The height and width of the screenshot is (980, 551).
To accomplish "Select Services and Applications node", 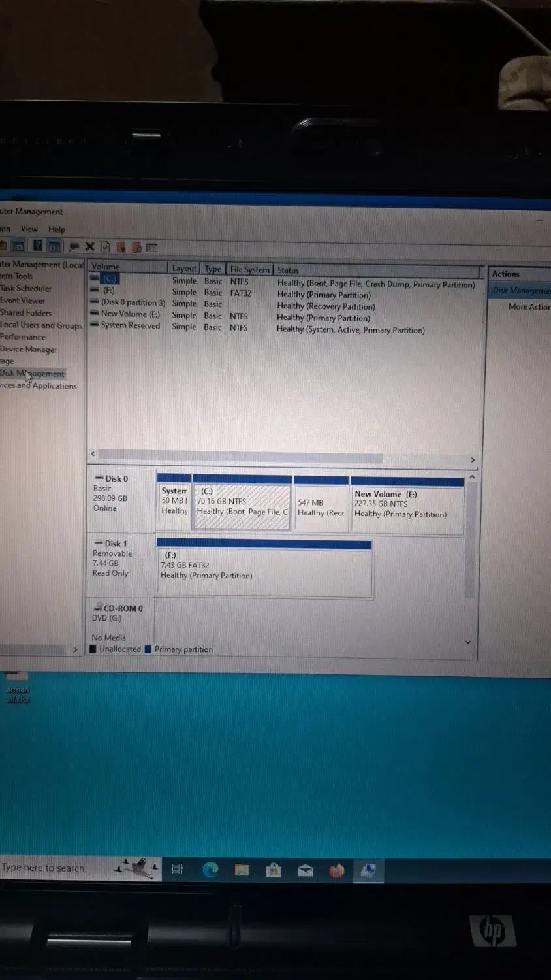I will click(x=39, y=385).
